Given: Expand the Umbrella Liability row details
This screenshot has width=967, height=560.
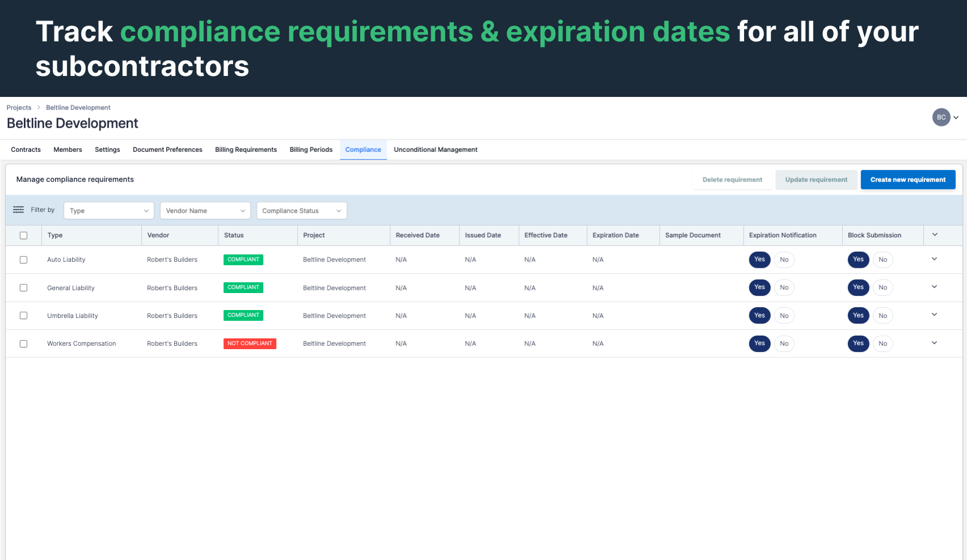Looking at the screenshot, I should pos(934,315).
